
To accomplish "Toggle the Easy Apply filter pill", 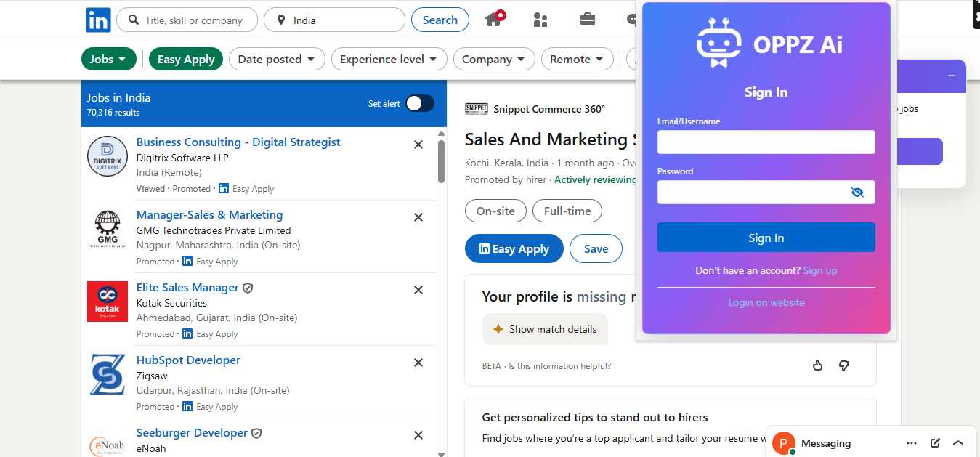I will (x=186, y=60).
